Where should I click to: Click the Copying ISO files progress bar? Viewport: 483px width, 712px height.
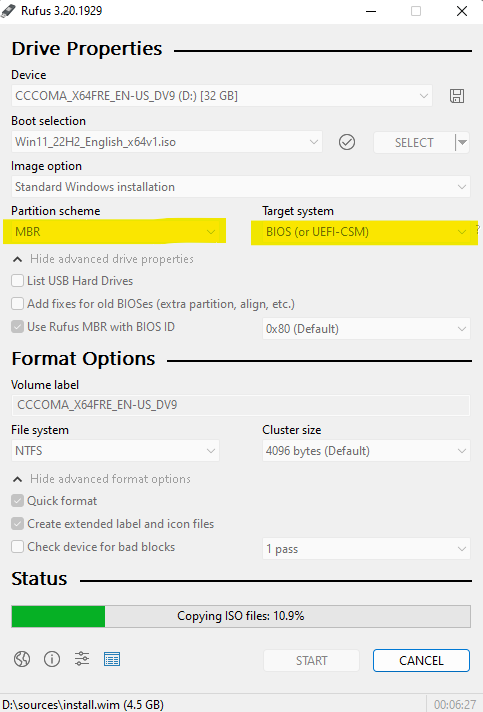pos(241,616)
